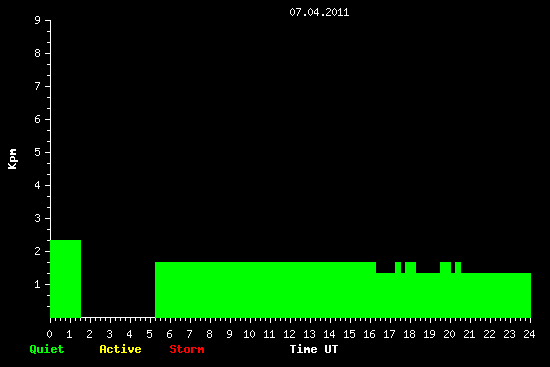Click the x-axis hour label 18
Image resolution: width=550 pixels, height=367 pixels.
(x=409, y=334)
